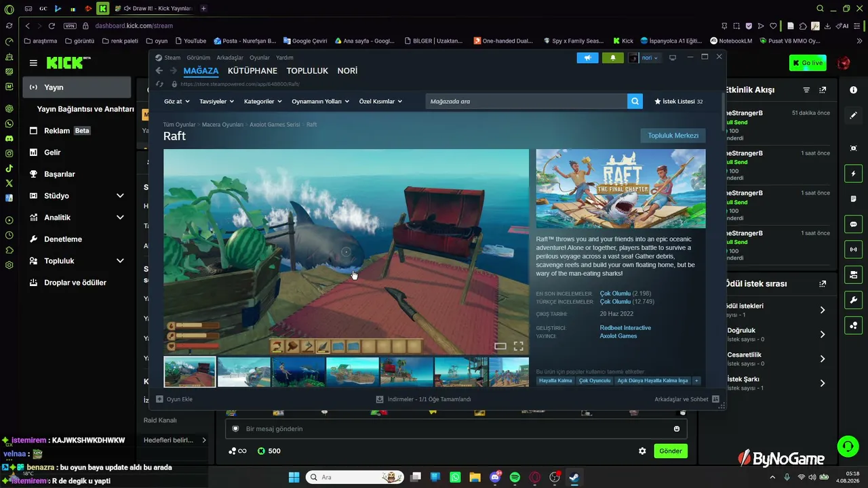Click the Gönder button in Kick chat
Viewport: 868px width, 488px height.
[671, 451]
